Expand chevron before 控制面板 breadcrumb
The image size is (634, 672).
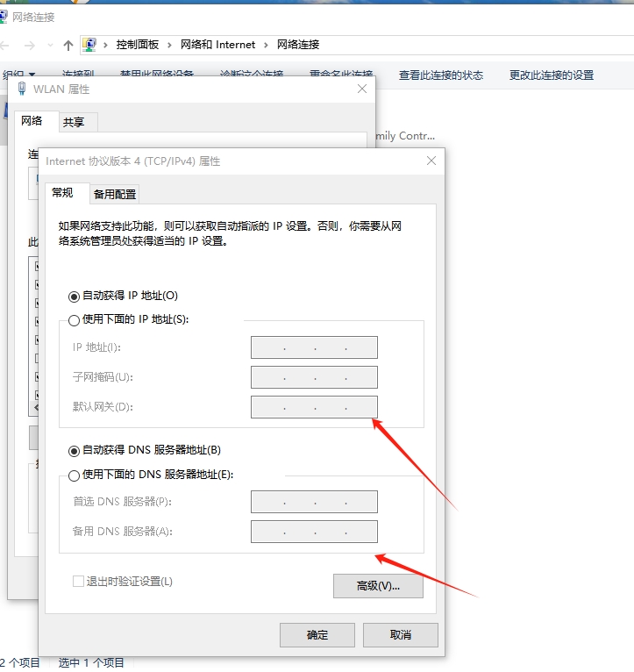click(105, 45)
